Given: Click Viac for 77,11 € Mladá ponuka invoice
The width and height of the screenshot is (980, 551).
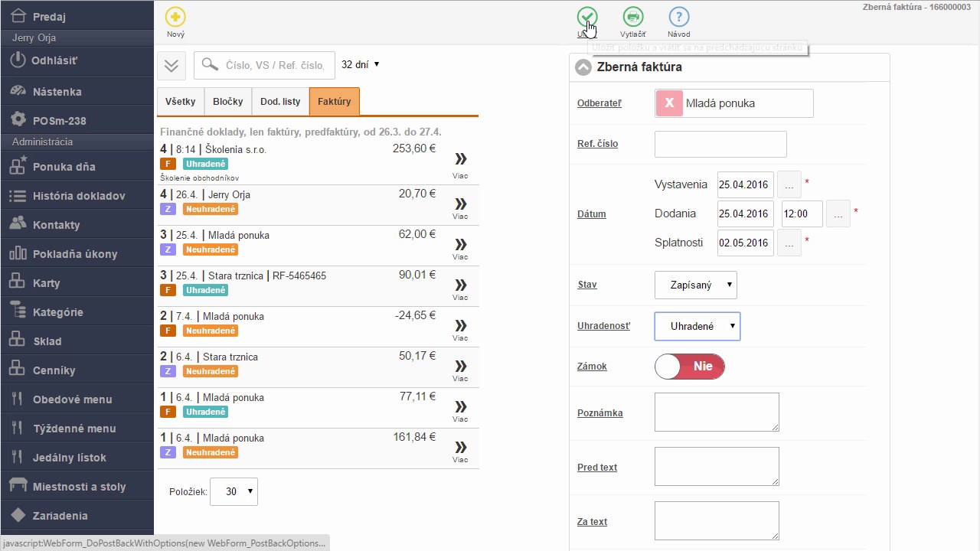Looking at the screenshot, I should 460,411.
